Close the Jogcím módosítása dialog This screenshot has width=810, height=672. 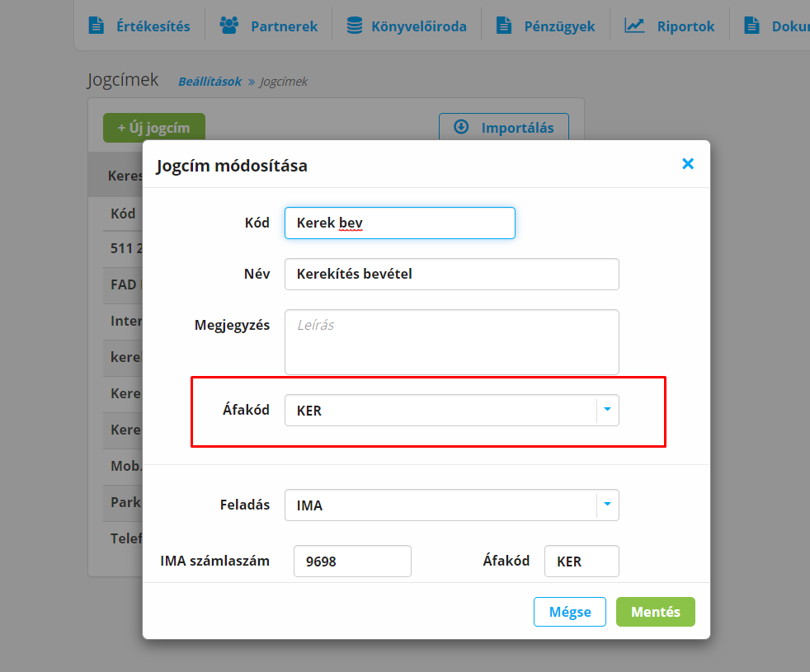point(688,164)
